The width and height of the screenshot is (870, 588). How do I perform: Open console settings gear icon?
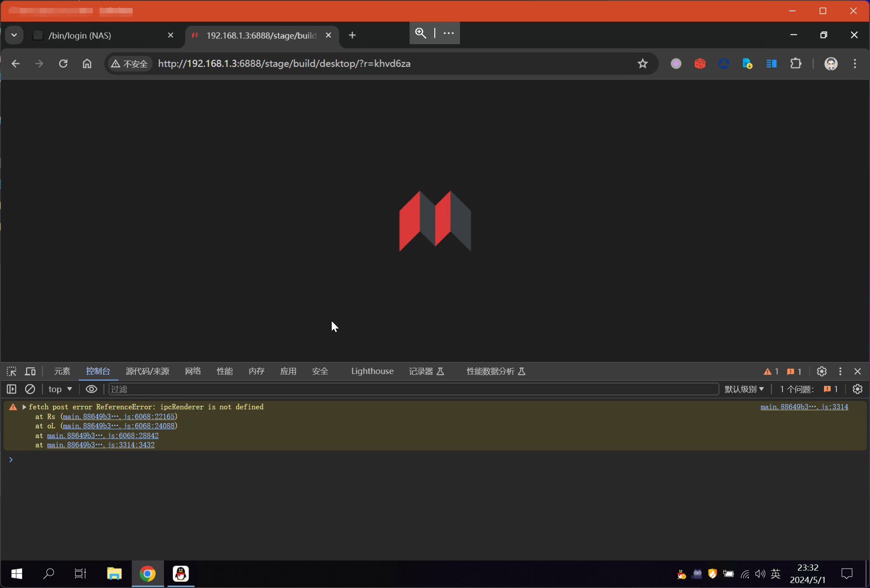(857, 389)
